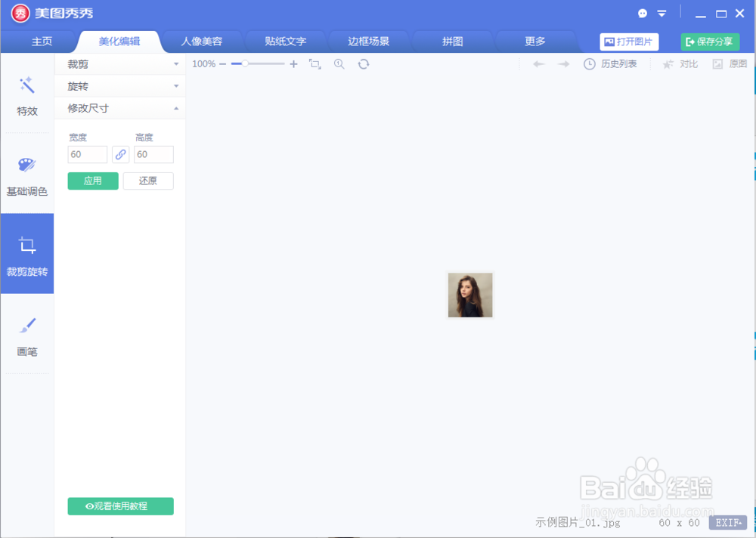Toggle the width-height link chain icon
Viewport: 756px width, 538px height.
(x=120, y=154)
